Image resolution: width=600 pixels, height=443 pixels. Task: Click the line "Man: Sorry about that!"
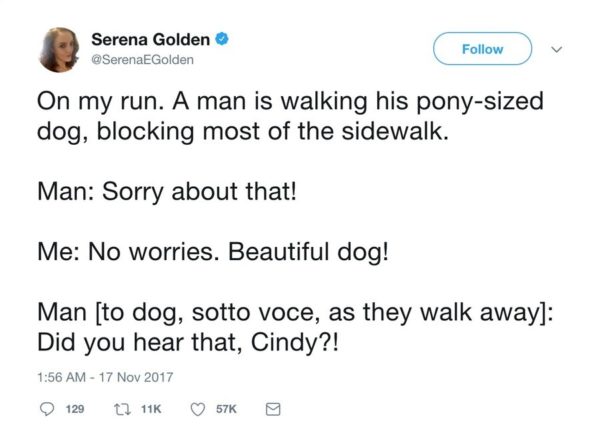[167, 190]
